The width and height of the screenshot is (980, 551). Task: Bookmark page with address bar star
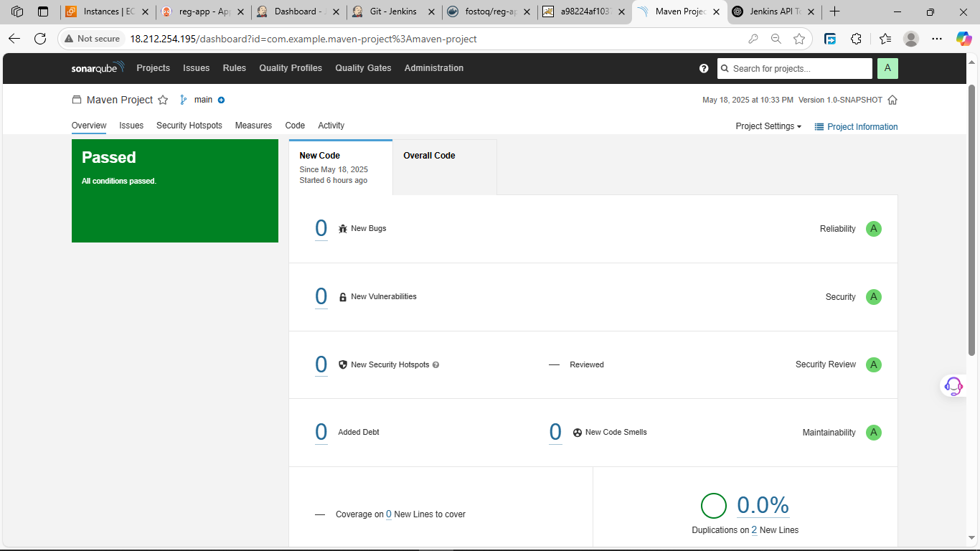799,39
